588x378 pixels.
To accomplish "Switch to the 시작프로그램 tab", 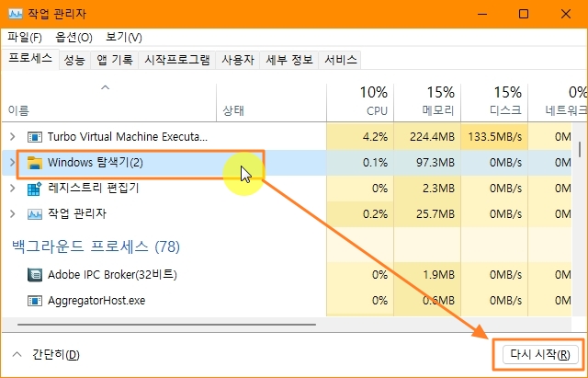I will coord(177,60).
